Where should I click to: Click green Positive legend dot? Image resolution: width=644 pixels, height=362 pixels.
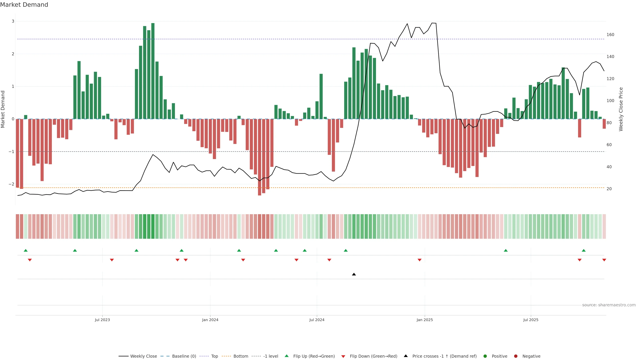point(485,356)
